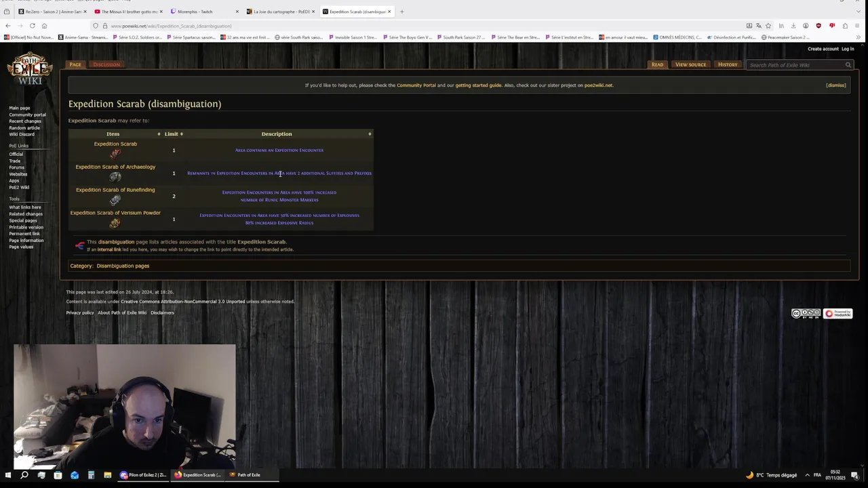Open File Explorer from the taskbar

pos(107,475)
